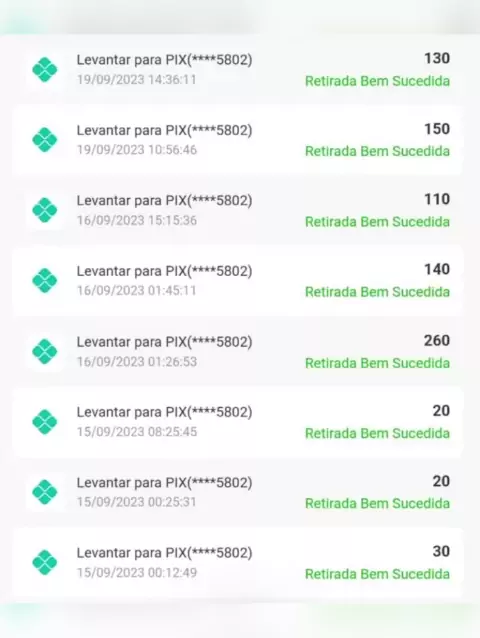Viewport: 480px width, 638px height.
Task: Click Retirada Bem Sucedida status under 260
Action: pos(377,363)
